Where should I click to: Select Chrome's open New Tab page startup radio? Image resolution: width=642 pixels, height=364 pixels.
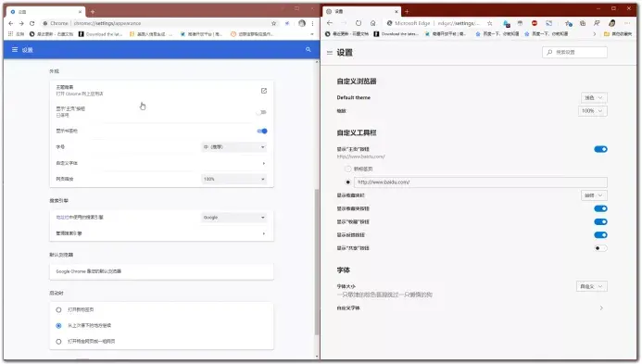pos(58,310)
